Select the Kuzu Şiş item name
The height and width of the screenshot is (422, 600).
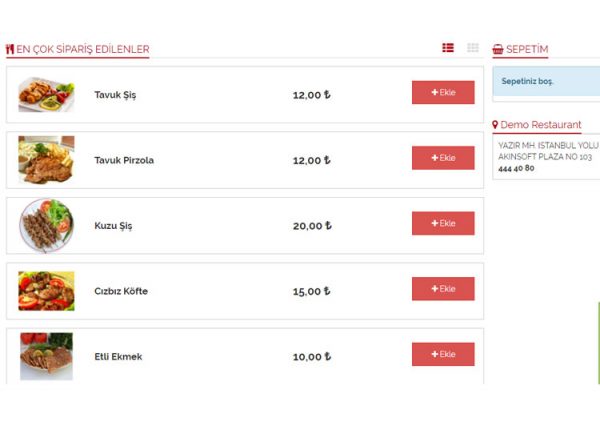click(x=113, y=226)
